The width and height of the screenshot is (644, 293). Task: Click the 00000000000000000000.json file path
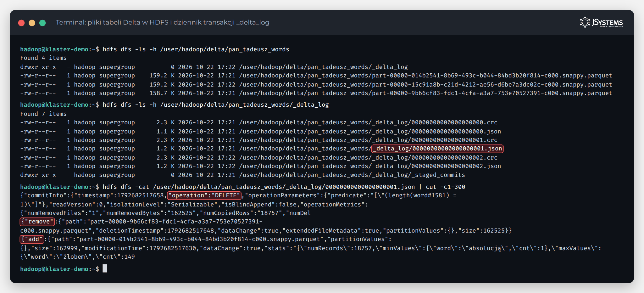(x=370, y=132)
